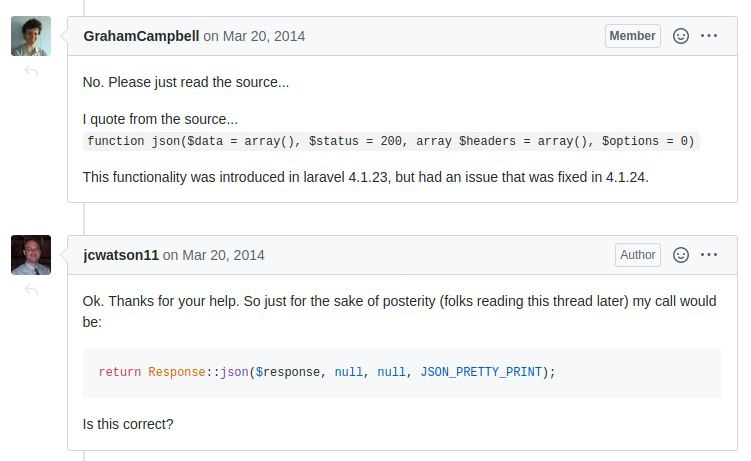Viewport: 751px width, 461px height.
Task: Click the function json inline code snippet
Action: click(390, 141)
